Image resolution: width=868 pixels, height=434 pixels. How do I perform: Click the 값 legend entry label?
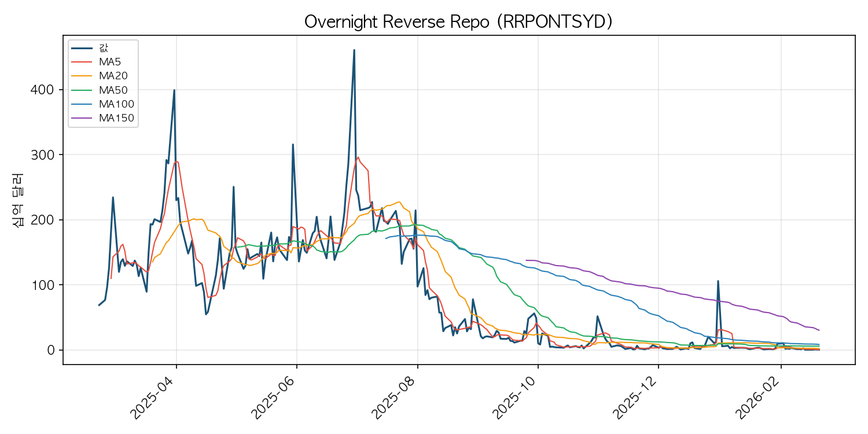(x=104, y=47)
